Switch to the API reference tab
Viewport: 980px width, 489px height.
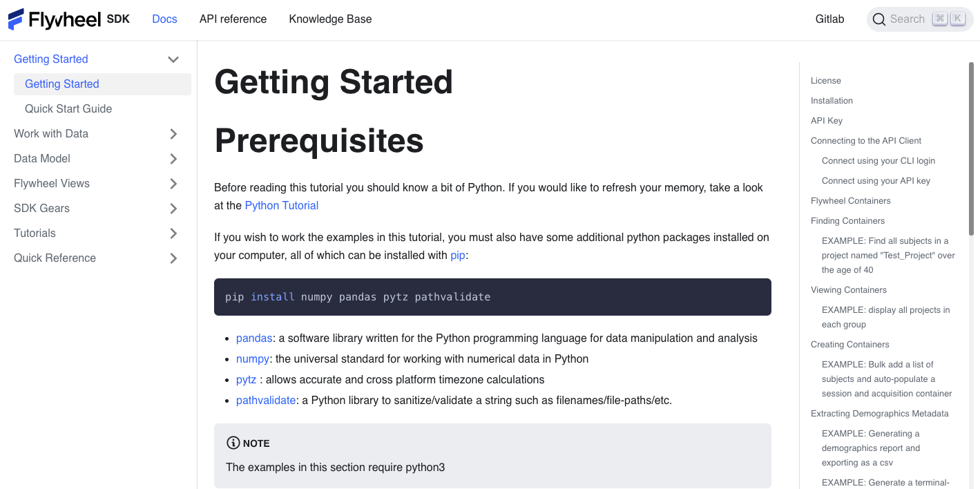(x=233, y=19)
